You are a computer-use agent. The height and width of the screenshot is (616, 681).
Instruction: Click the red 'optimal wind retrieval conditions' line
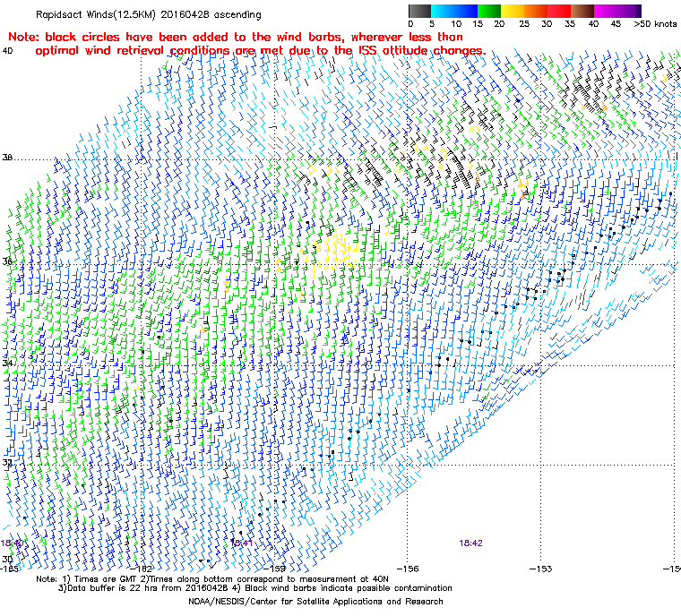(x=261, y=51)
